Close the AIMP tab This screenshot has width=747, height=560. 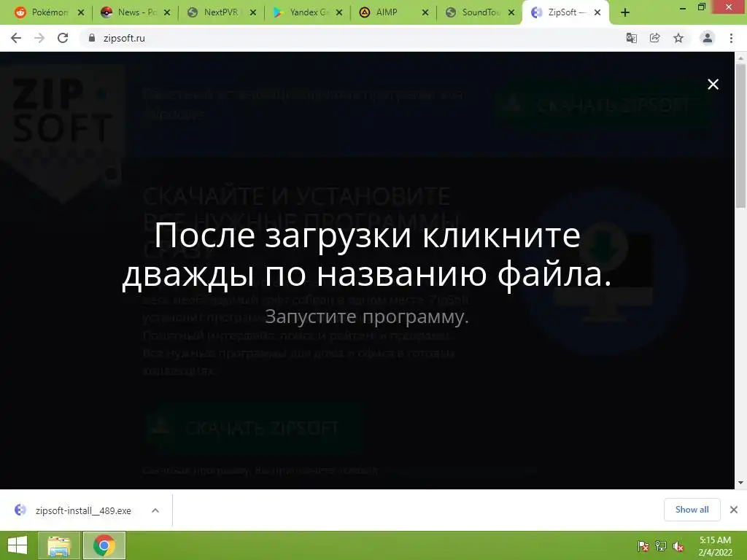click(x=425, y=12)
